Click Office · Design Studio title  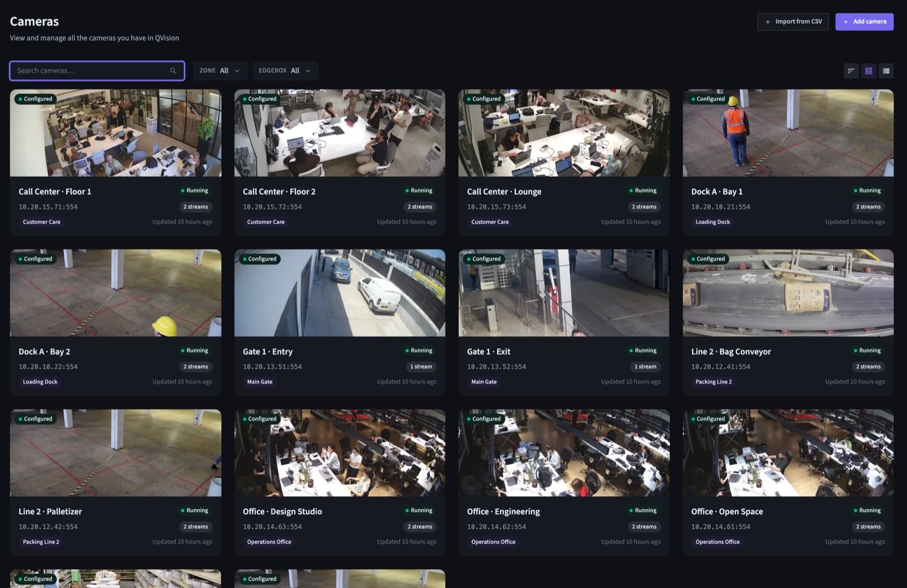click(282, 512)
